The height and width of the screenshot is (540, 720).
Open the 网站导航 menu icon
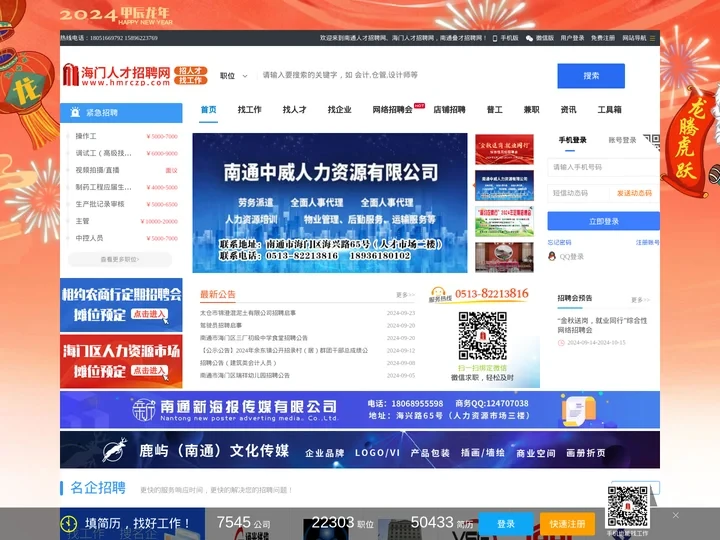click(x=652, y=39)
